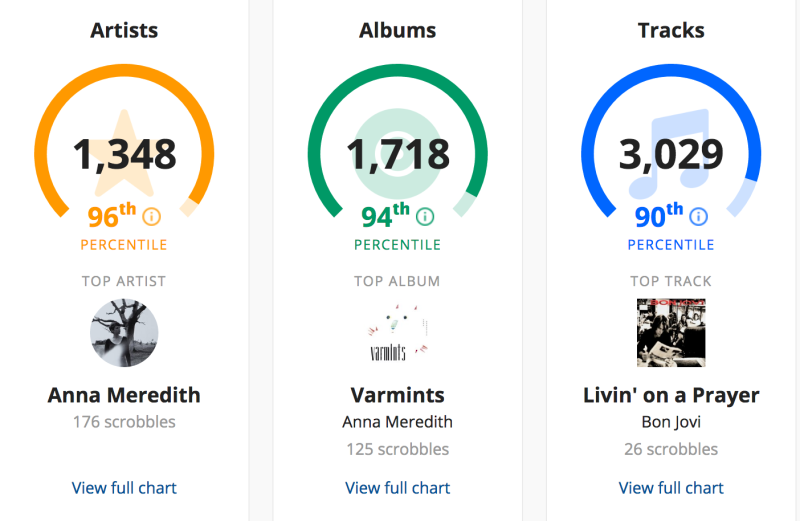Image resolution: width=800 pixels, height=521 pixels.
Task: Open the Varmints album cover
Action: (x=397, y=333)
